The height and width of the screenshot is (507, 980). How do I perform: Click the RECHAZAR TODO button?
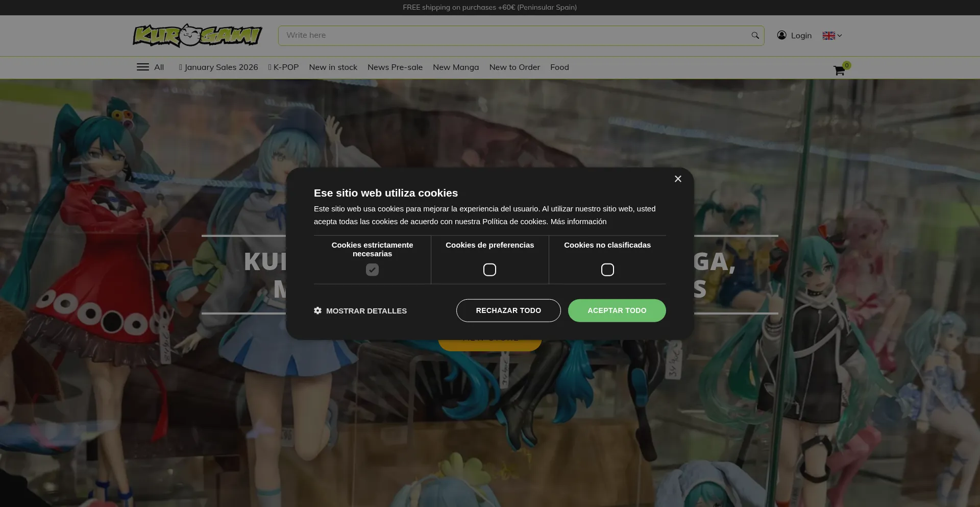tap(508, 310)
